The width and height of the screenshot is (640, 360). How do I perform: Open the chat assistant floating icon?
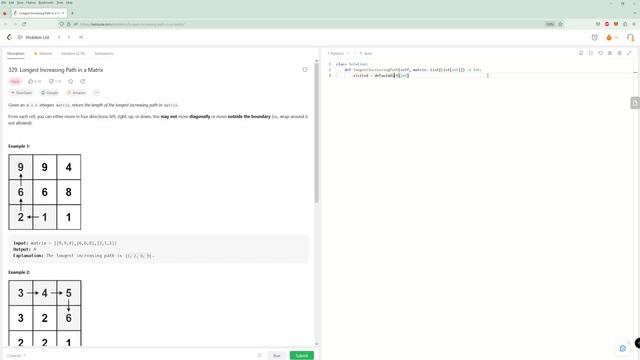[623, 348]
